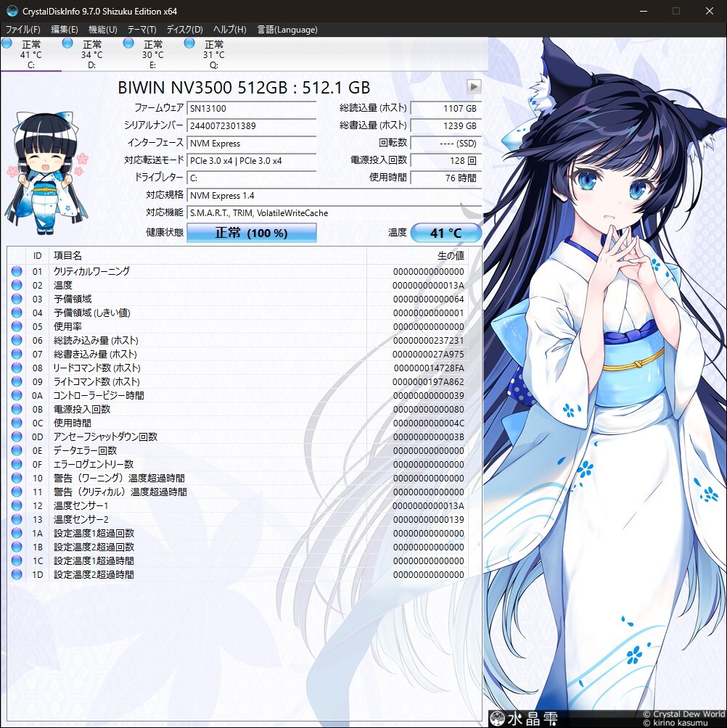Click the interface field NVM Express

tap(251, 144)
